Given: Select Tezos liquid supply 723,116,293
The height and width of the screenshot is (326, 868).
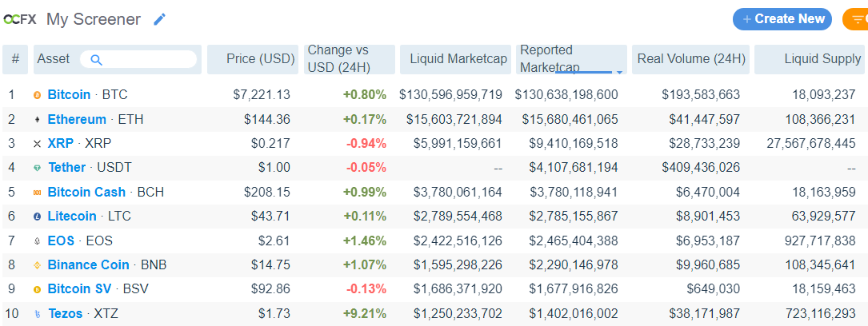Looking at the screenshot, I should [820, 313].
